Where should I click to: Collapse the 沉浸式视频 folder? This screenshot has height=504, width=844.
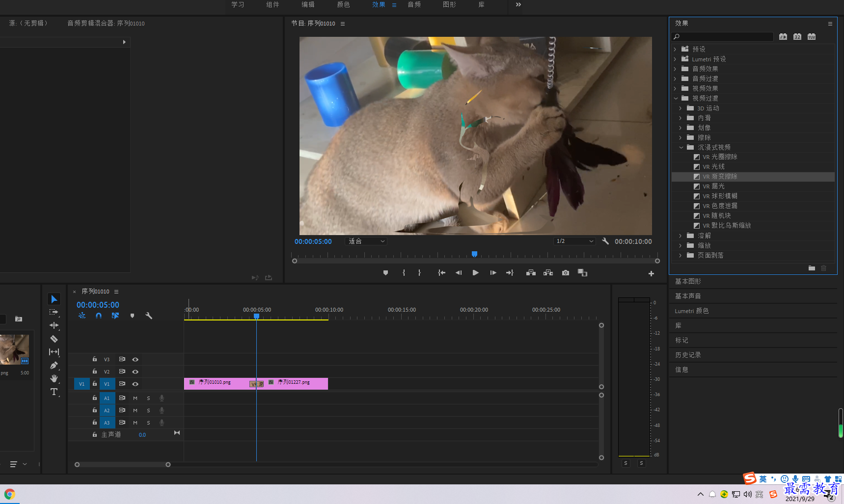tap(681, 147)
